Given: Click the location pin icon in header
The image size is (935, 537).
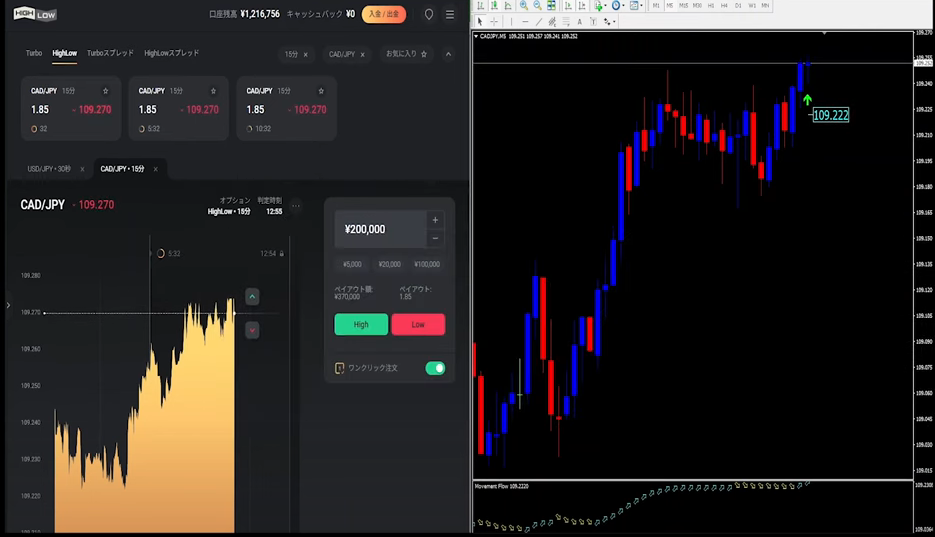Looking at the screenshot, I should point(429,14).
